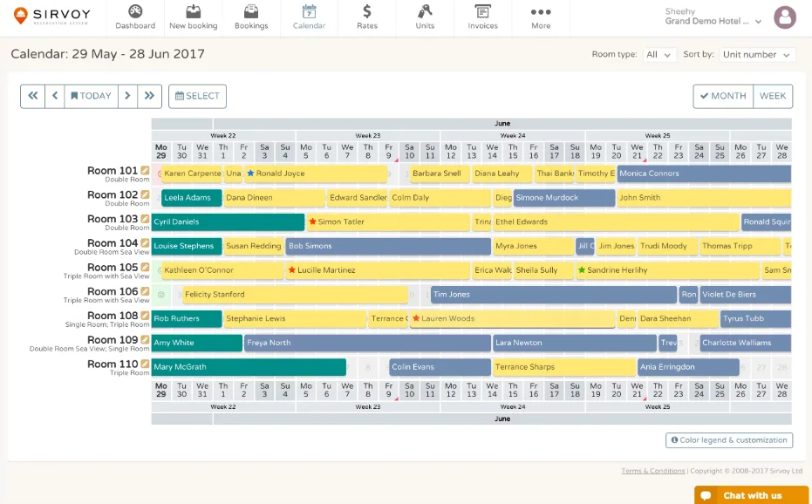
Task: Jump back with the double-left arrow button
Action: [x=32, y=96]
